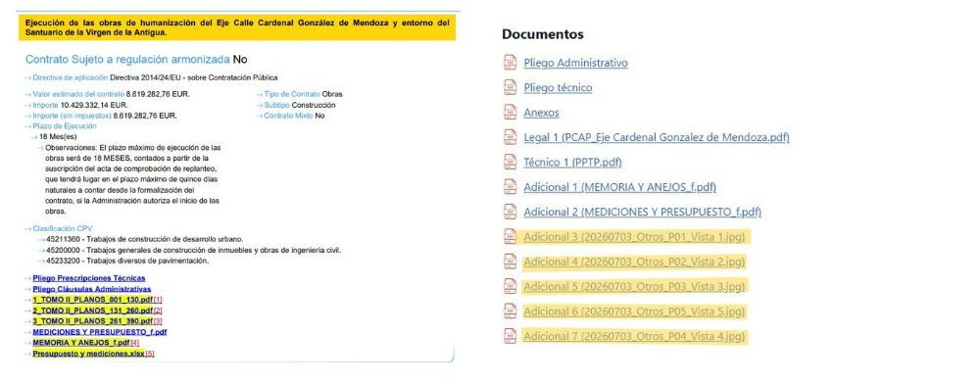Open the Pliego Cláusulas Administrativas link
The width and height of the screenshot is (980, 384).
(x=92, y=289)
